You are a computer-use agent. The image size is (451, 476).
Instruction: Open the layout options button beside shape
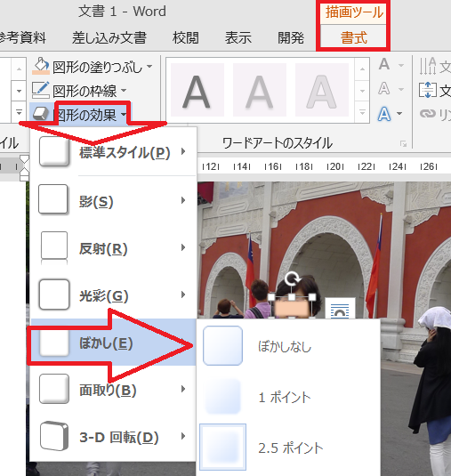340,308
